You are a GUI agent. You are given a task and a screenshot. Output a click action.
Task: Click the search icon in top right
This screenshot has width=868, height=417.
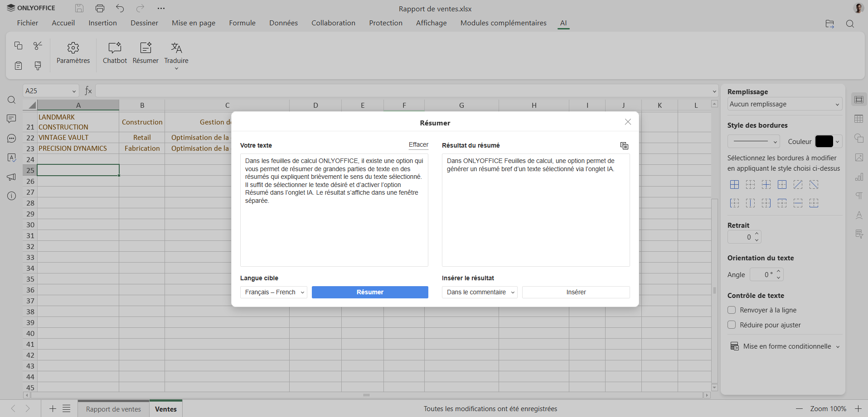point(850,24)
